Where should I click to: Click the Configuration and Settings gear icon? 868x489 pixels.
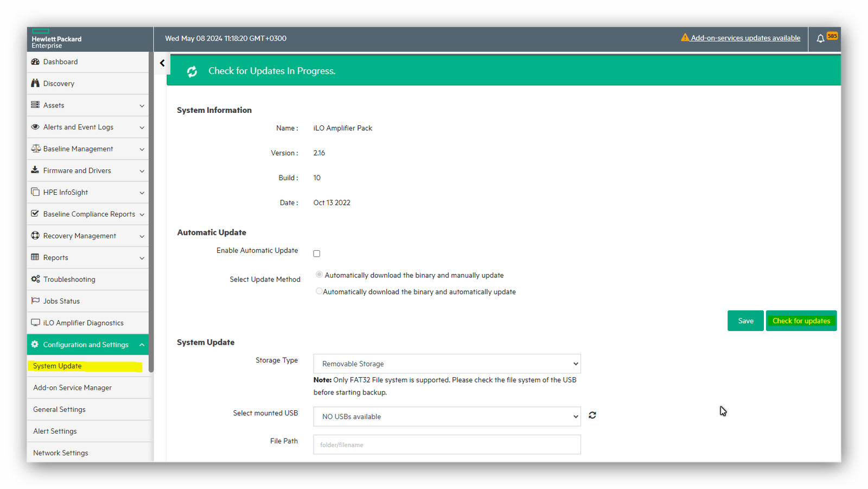(35, 344)
